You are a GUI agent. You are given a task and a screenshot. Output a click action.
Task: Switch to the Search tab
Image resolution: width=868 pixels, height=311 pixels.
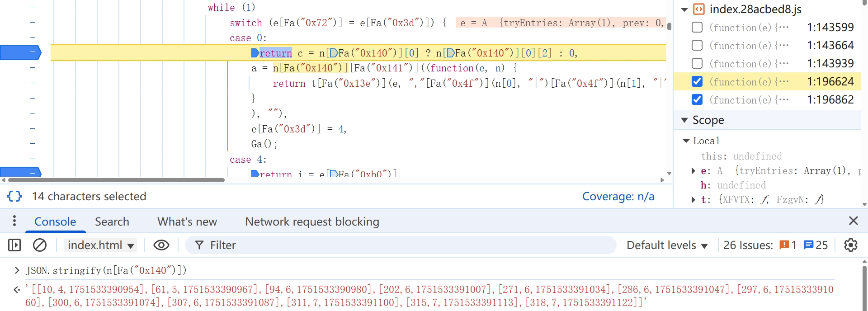click(x=112, y=221)
